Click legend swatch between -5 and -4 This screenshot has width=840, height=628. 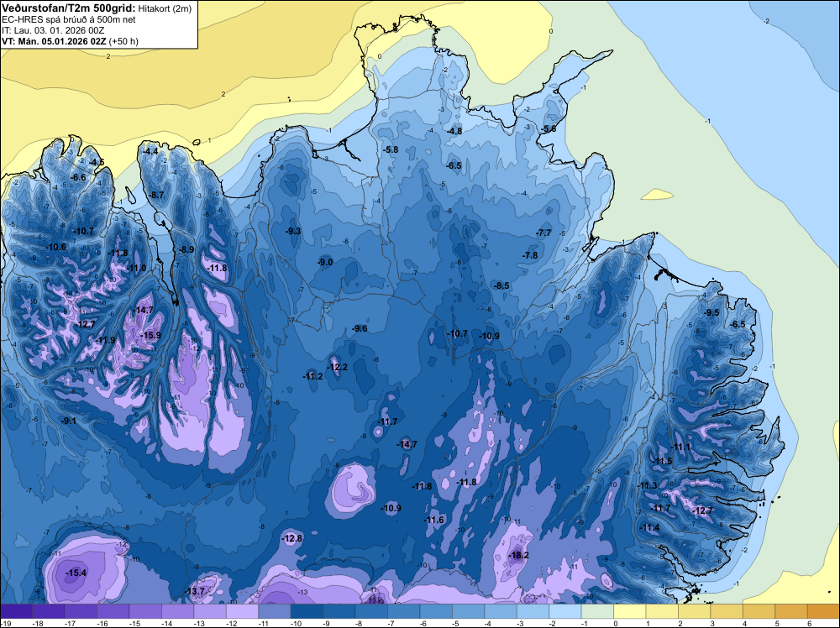(468, 610)
